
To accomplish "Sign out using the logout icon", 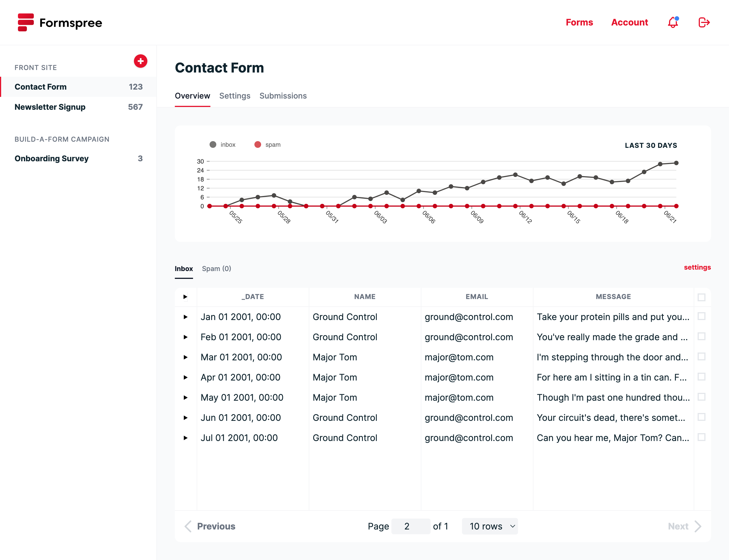I will [x=704, y=22].
